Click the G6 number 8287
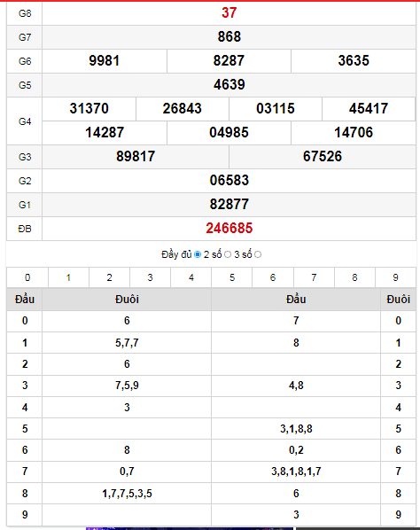The height and width of the screenshot is (530, 420). [229, 61]
